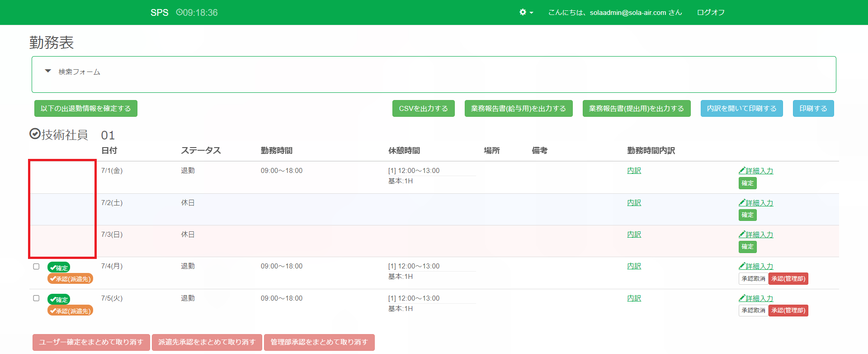
Task: Click the green 確定 badge on 7/5 row
Action: coord(59,299)
